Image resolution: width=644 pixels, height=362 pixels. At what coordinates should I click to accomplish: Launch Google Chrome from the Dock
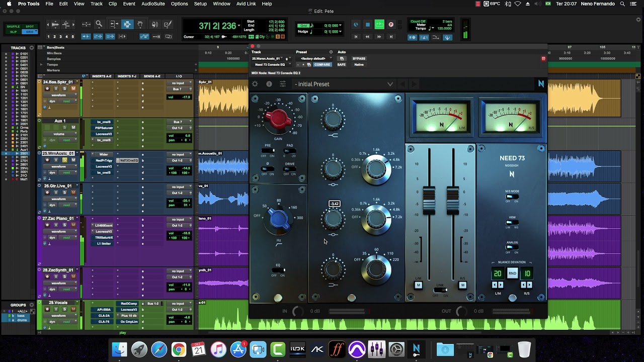[179, 349]
